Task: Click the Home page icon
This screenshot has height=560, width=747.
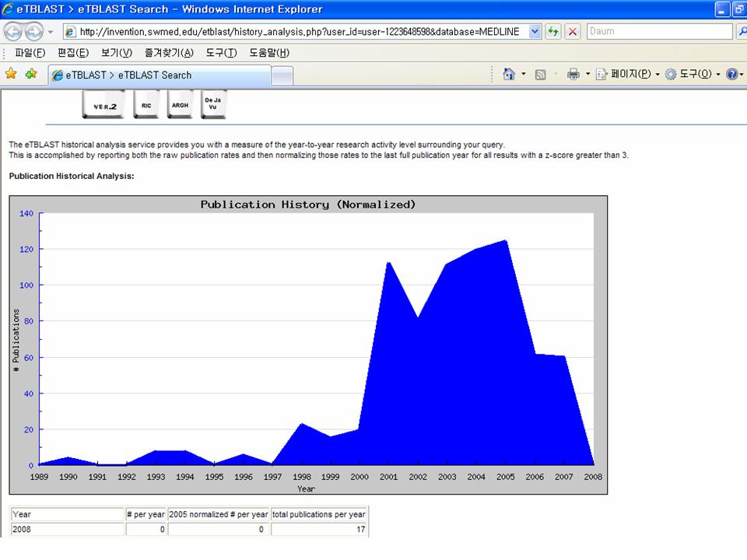Action: (509, 74)
